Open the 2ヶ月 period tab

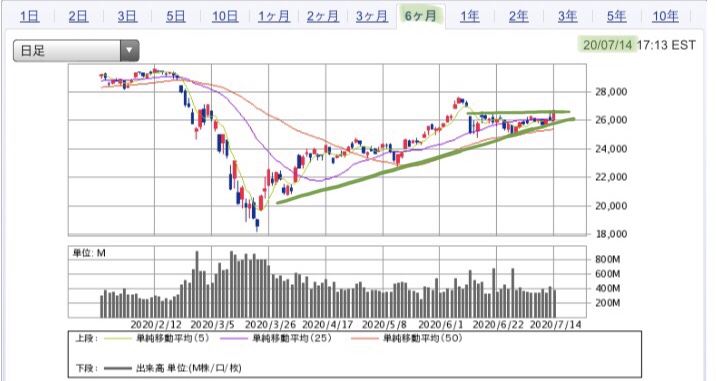pos(323,16)
